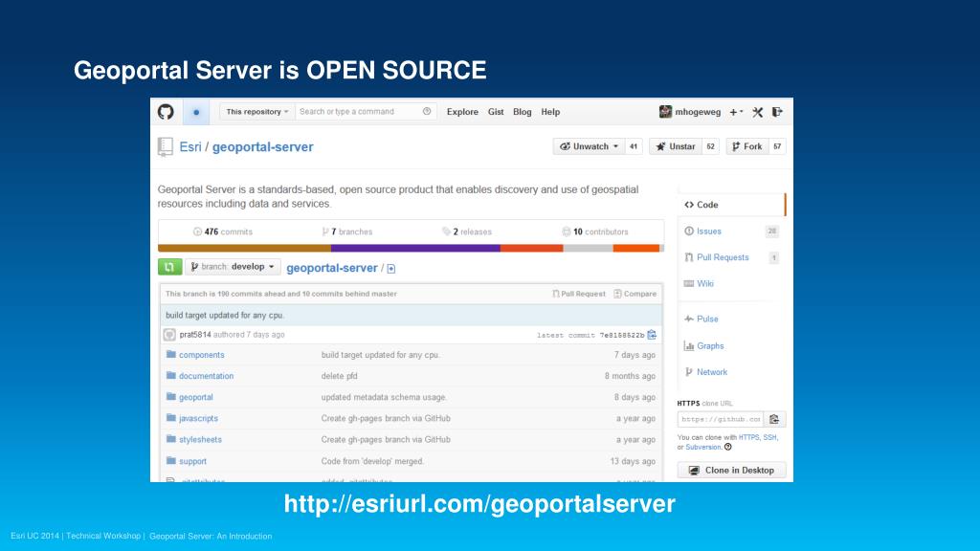980x551 pixels.
Task: Expand the Unwatch dropdown
Action: pos(589,146)
